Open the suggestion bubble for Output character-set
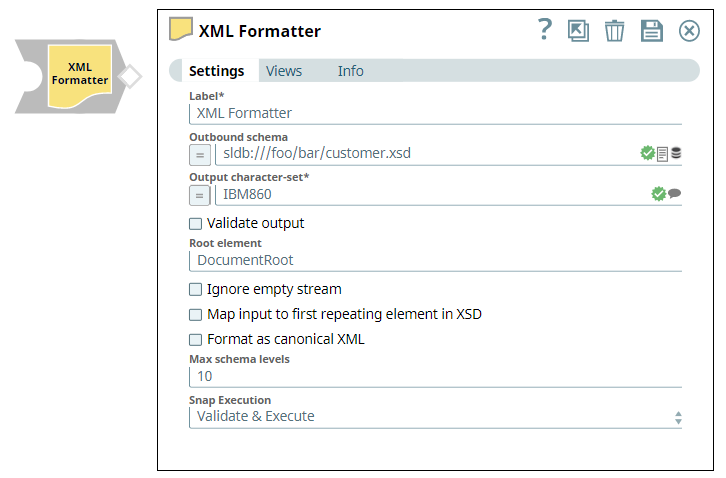 pos(675,194)
